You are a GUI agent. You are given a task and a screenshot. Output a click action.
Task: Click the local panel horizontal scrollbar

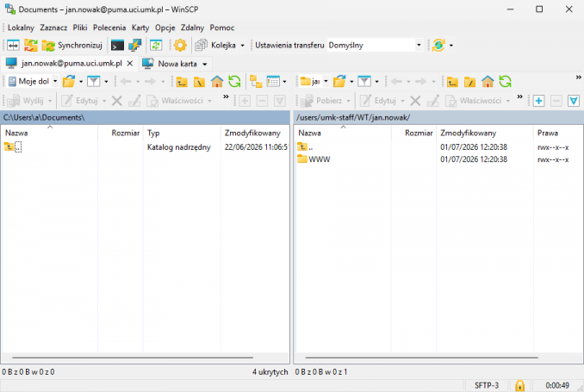(133, 358)
